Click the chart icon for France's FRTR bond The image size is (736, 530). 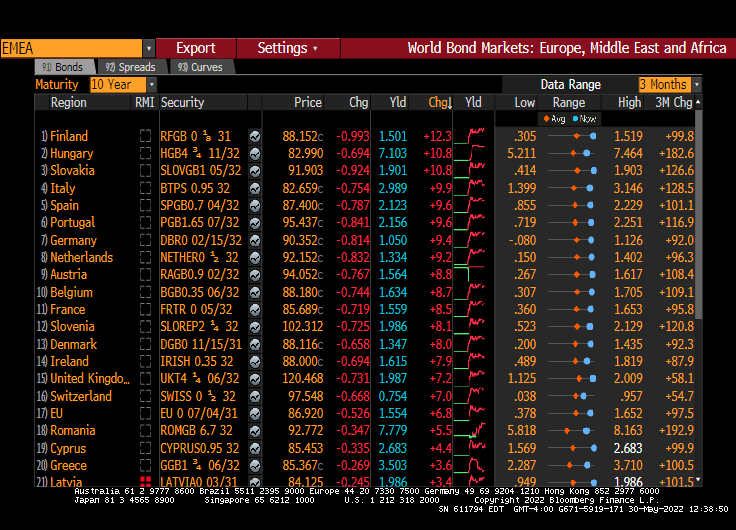coord(255,310)
